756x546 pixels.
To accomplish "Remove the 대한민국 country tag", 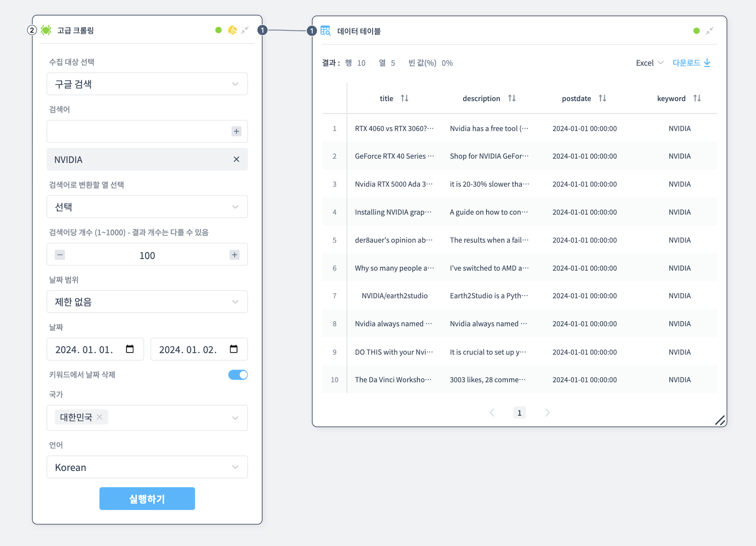I will coord(100,417).
